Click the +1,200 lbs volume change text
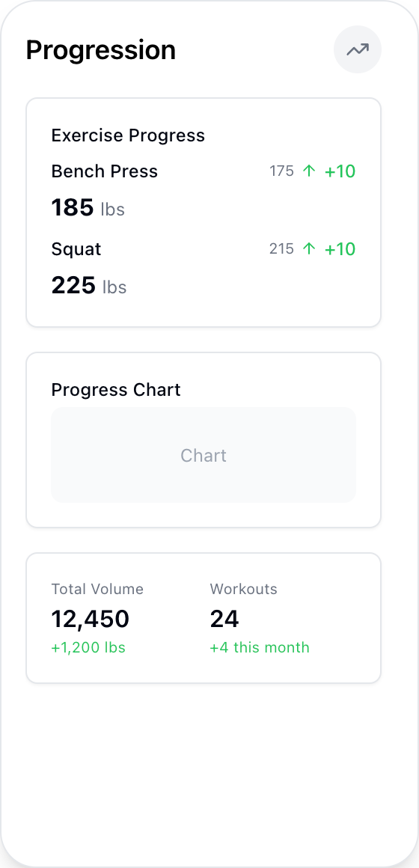419x868 pixels. point(88,647)
